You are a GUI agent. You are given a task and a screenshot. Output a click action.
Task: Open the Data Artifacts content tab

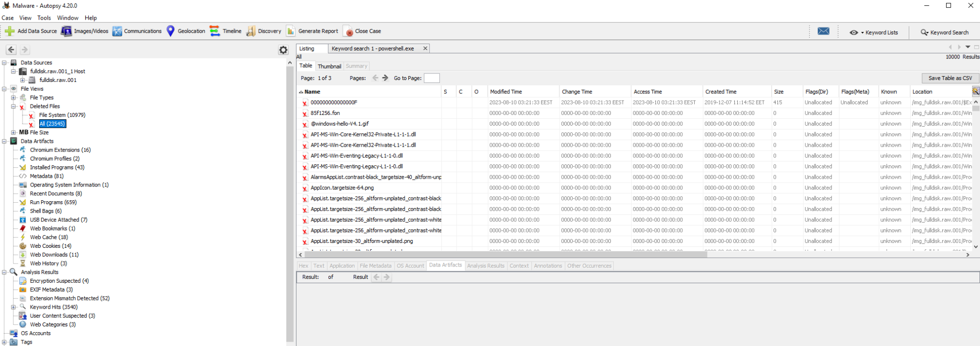coord(445,265)
